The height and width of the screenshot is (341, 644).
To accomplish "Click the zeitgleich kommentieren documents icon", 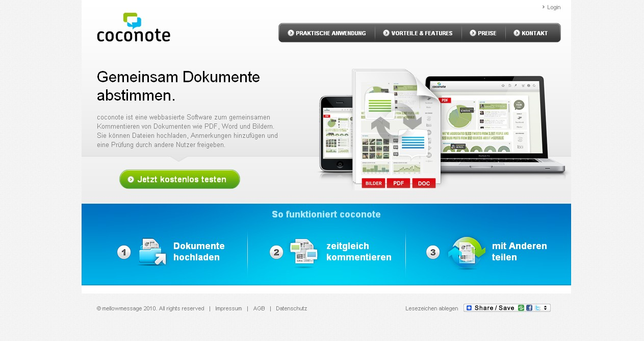I will coord(304,251).
